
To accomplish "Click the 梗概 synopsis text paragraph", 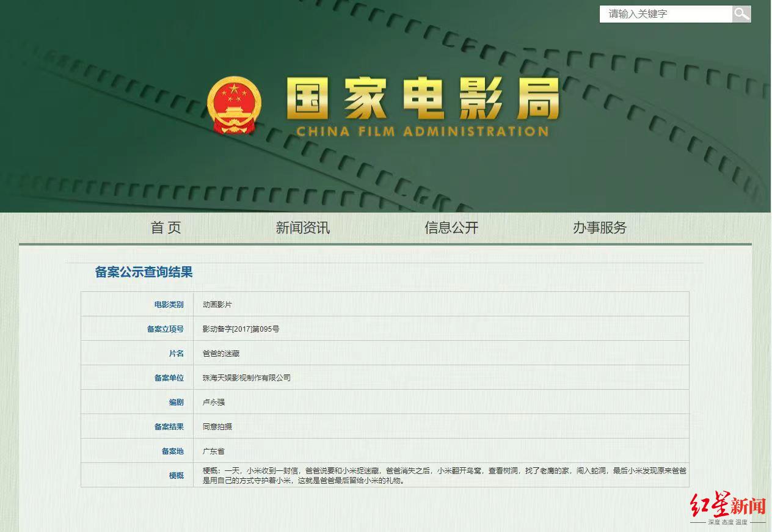I will (445, 475).
